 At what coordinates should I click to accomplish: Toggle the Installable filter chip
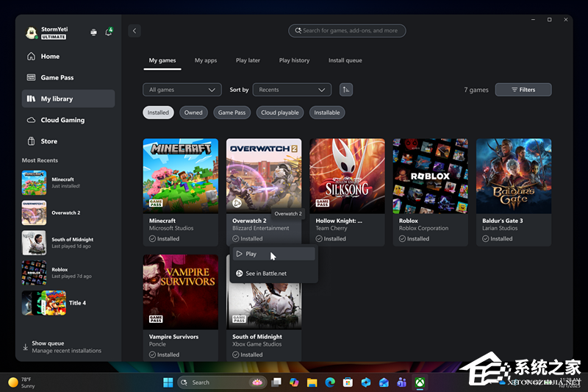(327, 113)
